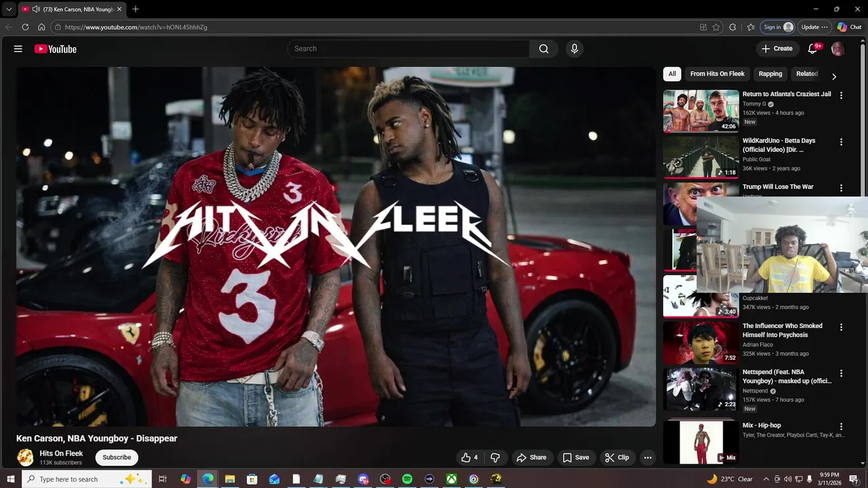
Task: Expand the system tray hidden icons
Action: tap(766, 479)
